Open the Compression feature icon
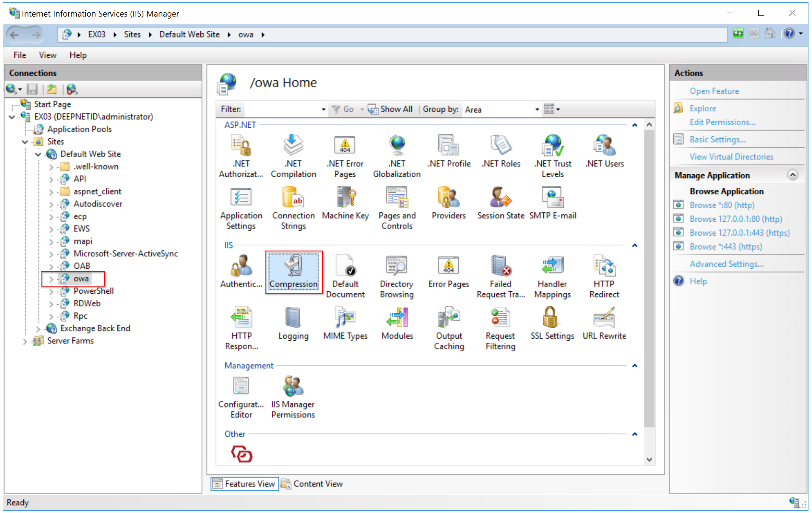The image size is (812, 513). (293, 272)
